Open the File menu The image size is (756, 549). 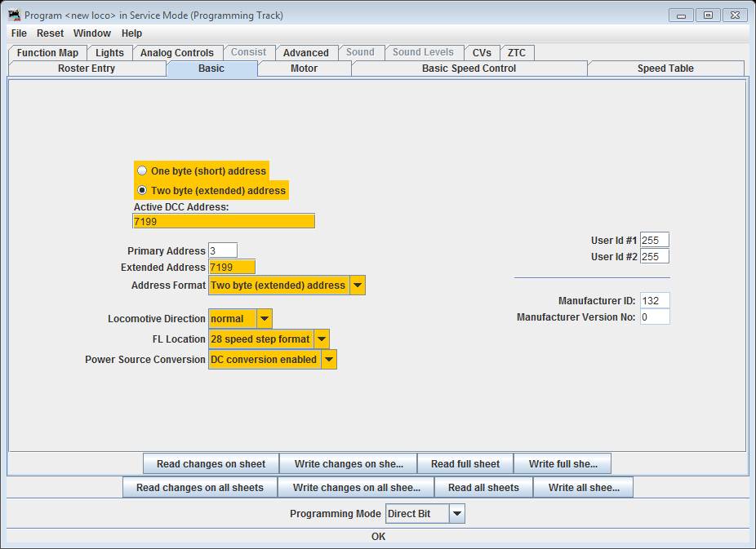(19, 33)
